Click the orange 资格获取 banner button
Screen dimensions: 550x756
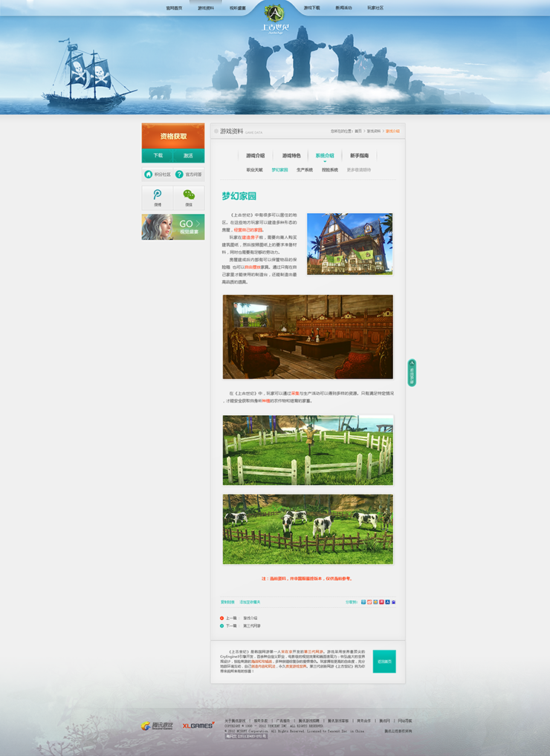coord(173,136)
